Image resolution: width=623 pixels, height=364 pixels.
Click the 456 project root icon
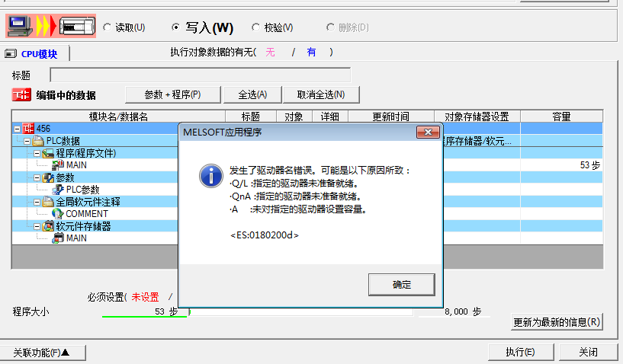(x=29, y=129)
